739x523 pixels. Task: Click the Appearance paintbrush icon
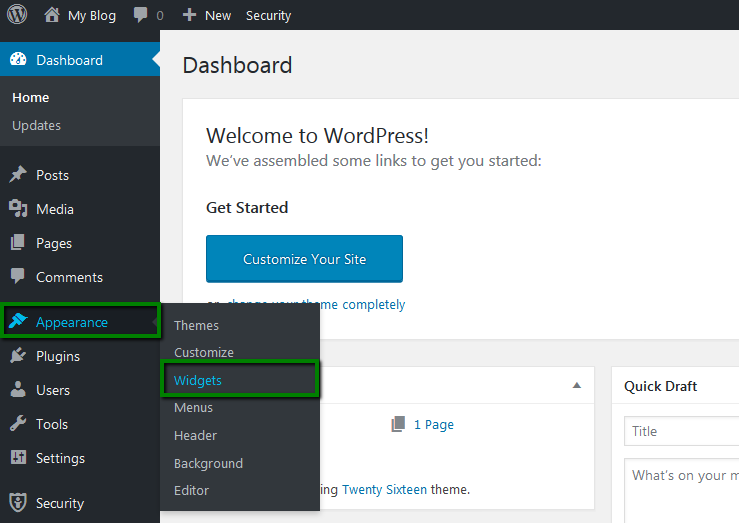tap(18, 321)
